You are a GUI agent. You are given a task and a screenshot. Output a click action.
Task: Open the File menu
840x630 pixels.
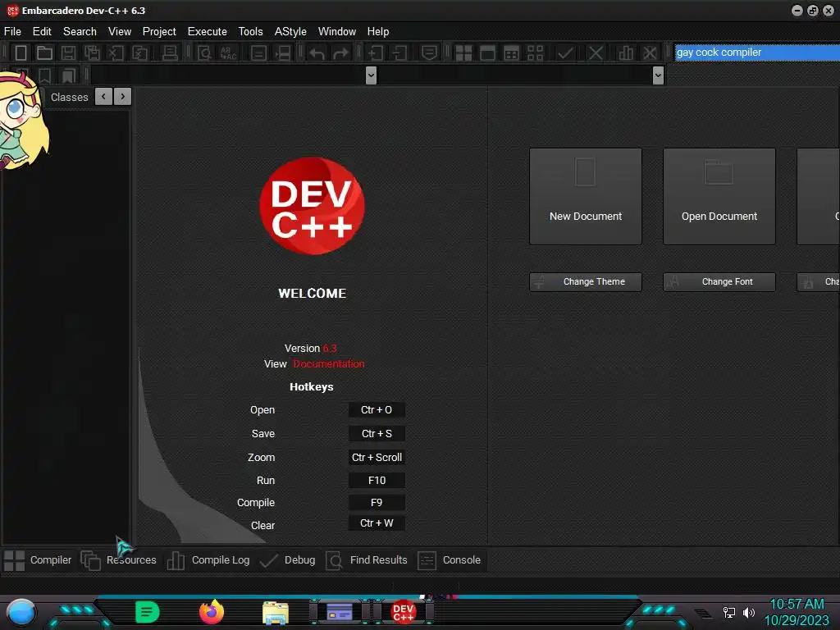(13, 32)
